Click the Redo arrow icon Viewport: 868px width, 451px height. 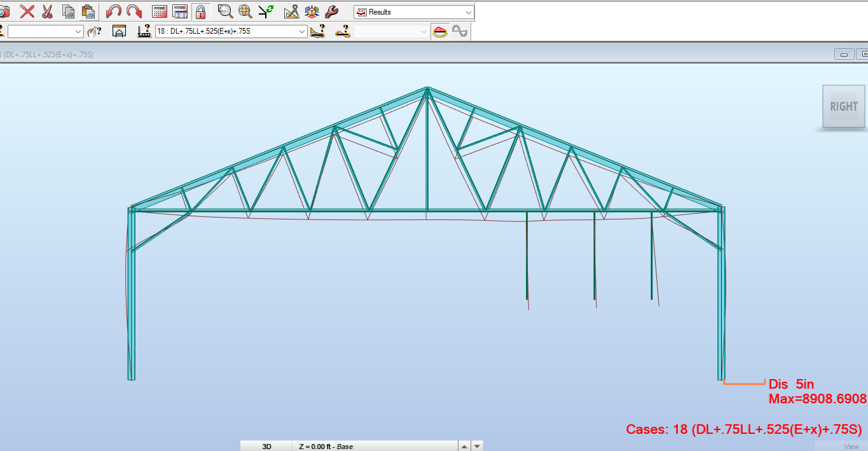[x=134, y=11]
